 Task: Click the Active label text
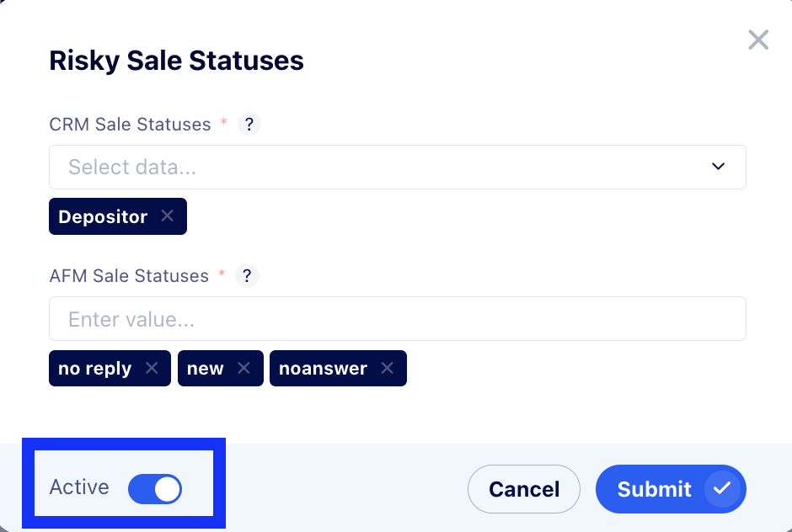point(79,487)
